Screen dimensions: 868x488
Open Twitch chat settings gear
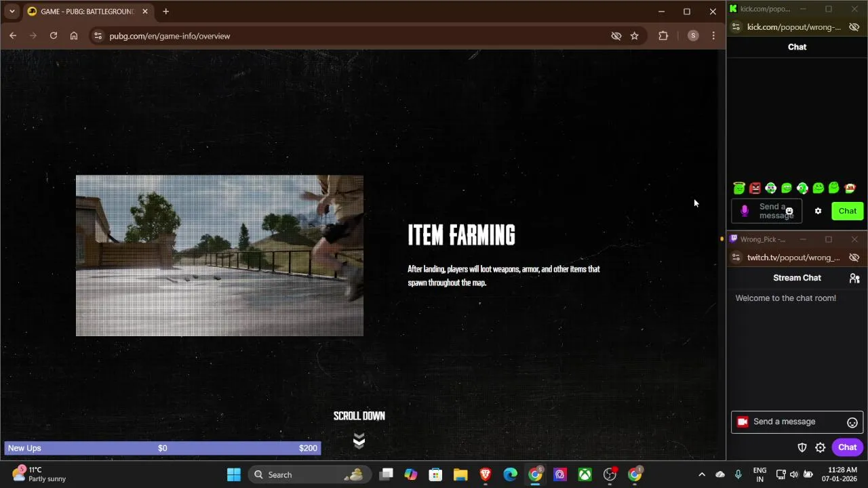(821, 447)
